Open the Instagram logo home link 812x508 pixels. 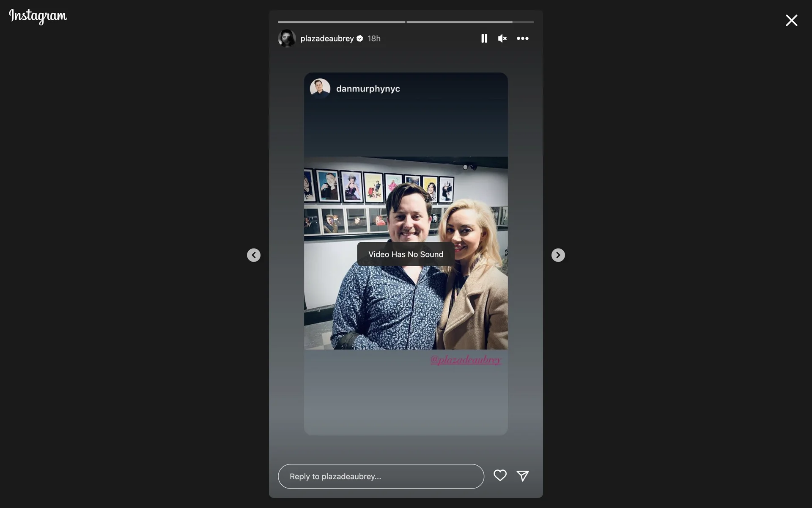click(x=38, y=16)
